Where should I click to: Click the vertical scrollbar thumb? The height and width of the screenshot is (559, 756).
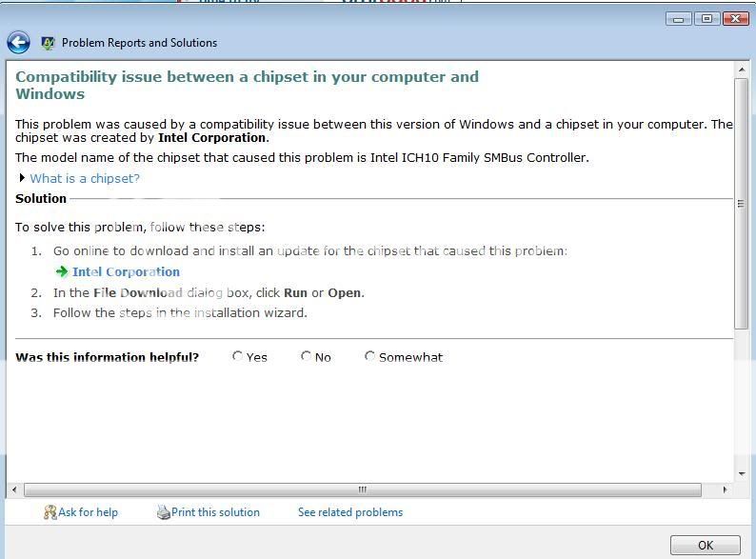click(742, 203)
